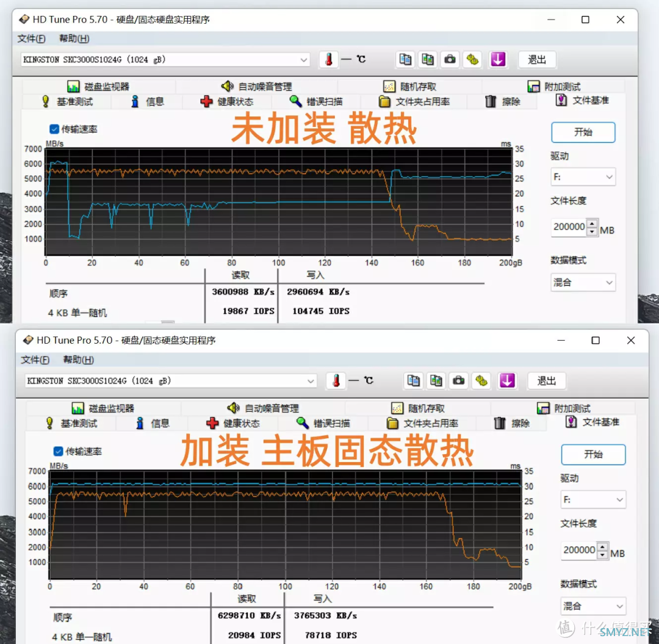Open 信息 tab in bottom window
Screen dimensions: 659x644
152,423
